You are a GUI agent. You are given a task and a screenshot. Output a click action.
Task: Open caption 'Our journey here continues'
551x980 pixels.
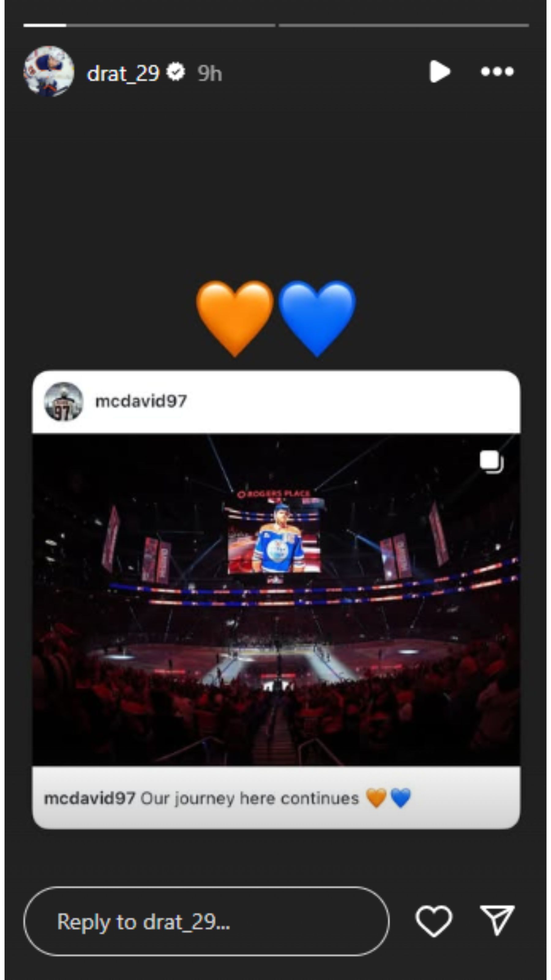[249, 798]
